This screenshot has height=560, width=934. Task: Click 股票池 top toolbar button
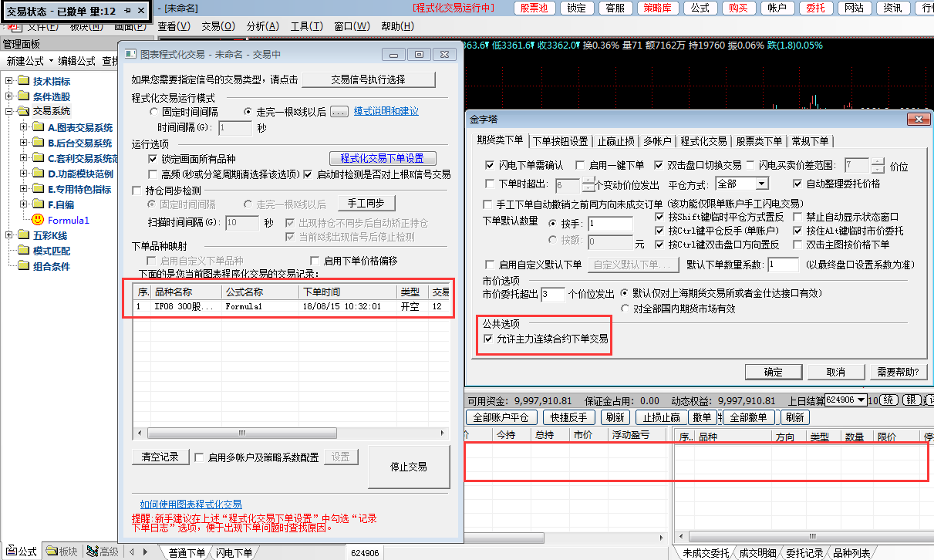click(534, 8)
